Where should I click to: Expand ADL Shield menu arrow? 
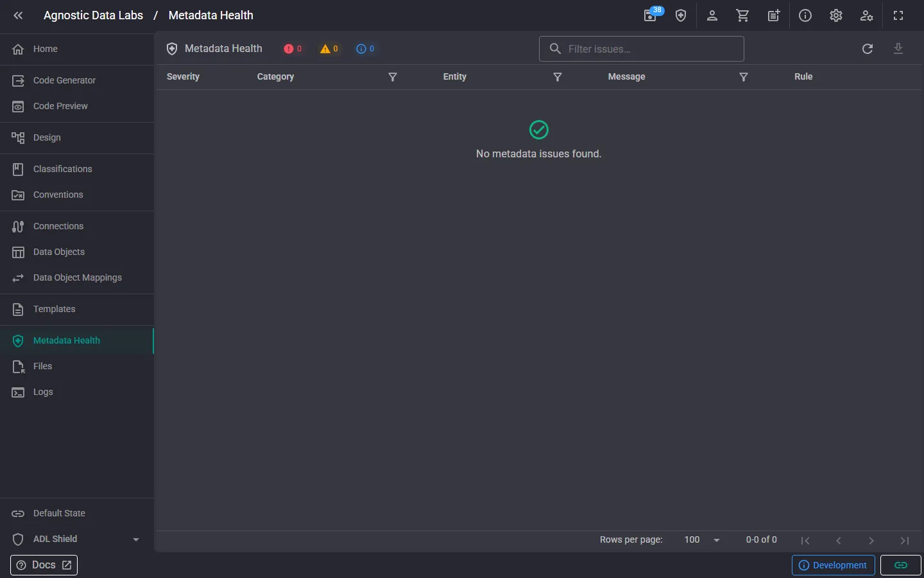136,539
